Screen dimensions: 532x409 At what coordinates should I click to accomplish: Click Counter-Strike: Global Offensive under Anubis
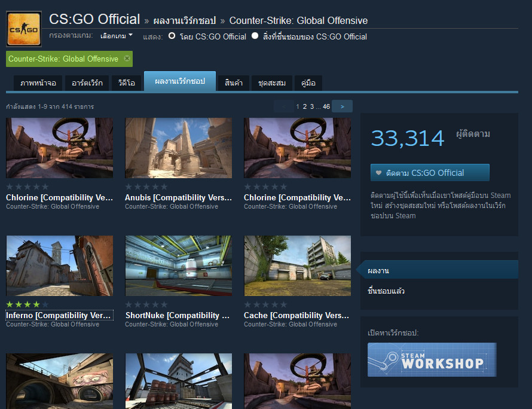(172, 206)
